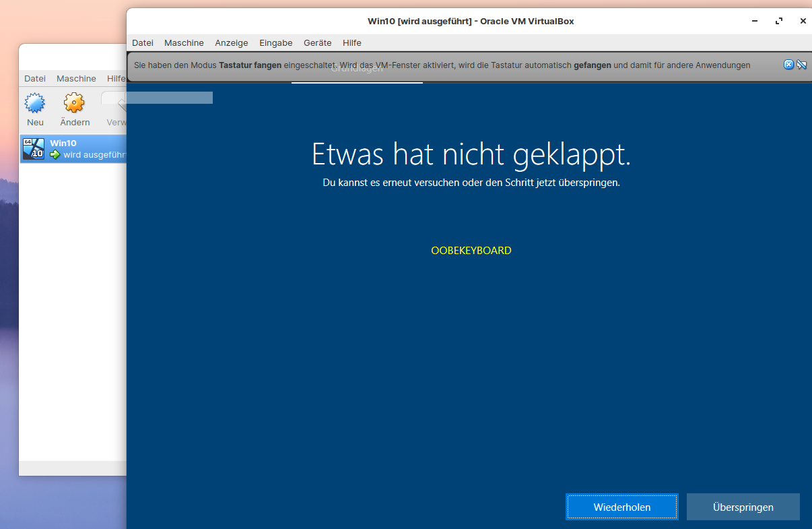Open the Hilfe menu in VM window

pyautogui.click(x=352, y=42)
